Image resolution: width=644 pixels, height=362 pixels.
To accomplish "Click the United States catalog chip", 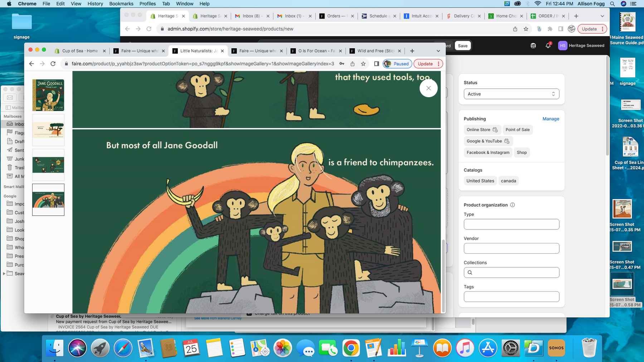I will [x=480, y=181].
